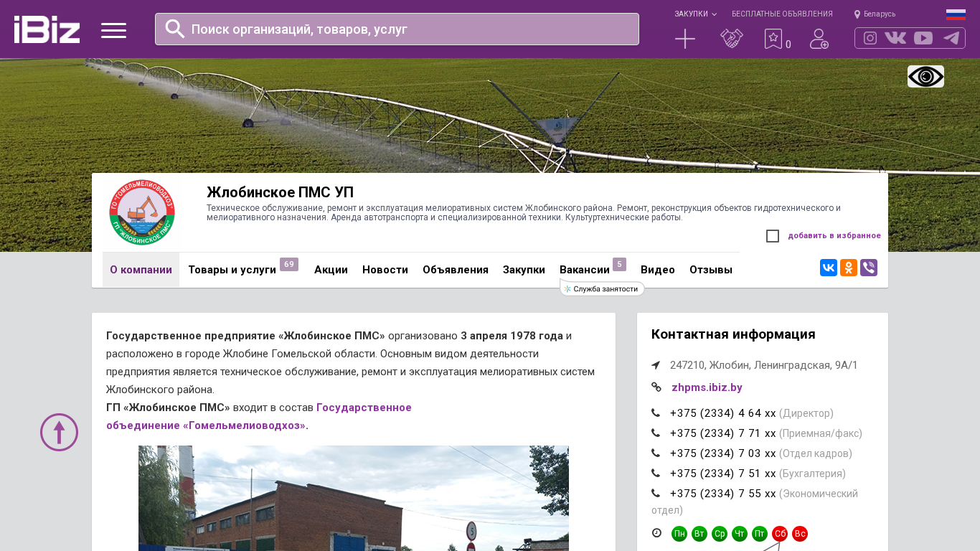The height and width of the screenshot is (551, 980).
Task: Select the Вт weekday circle
Action: point(699,534)
